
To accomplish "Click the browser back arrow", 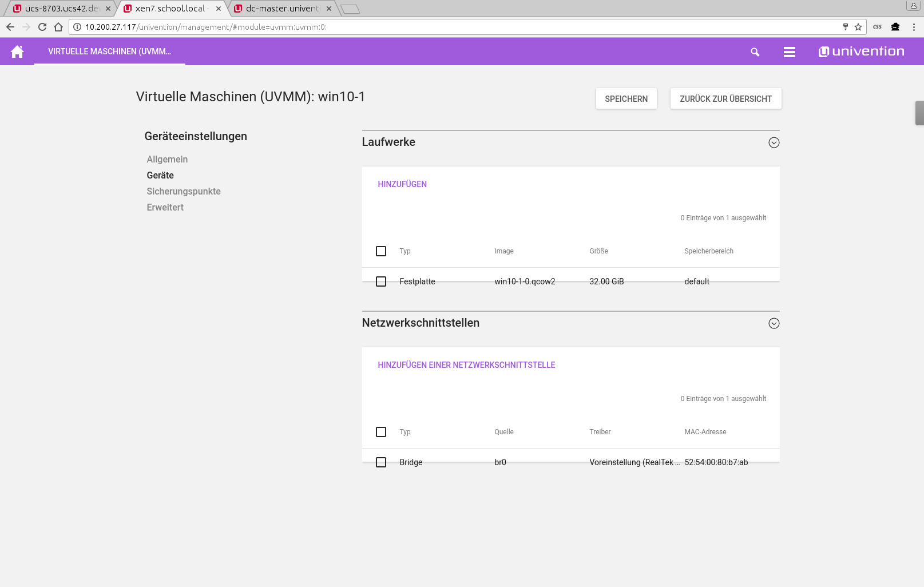I will (10, 27).
